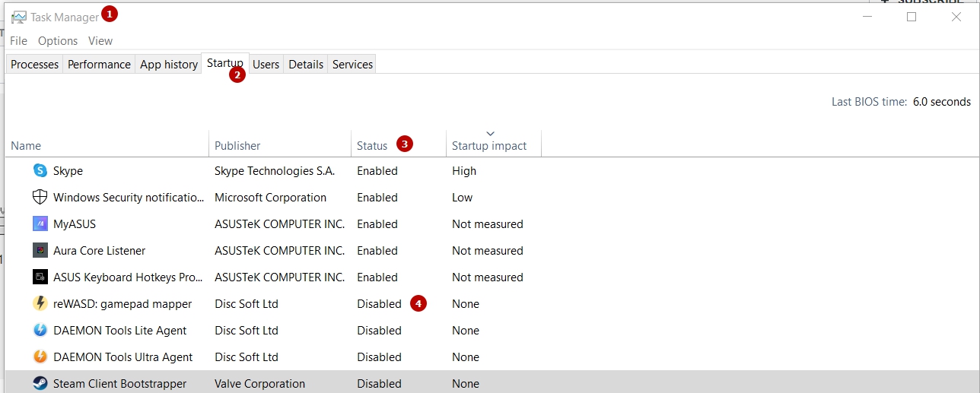Click the Steam Client Bootstrapper icon
Image resolution: width=980 pixels, height=393 pixels.
[x=40, y=384]
